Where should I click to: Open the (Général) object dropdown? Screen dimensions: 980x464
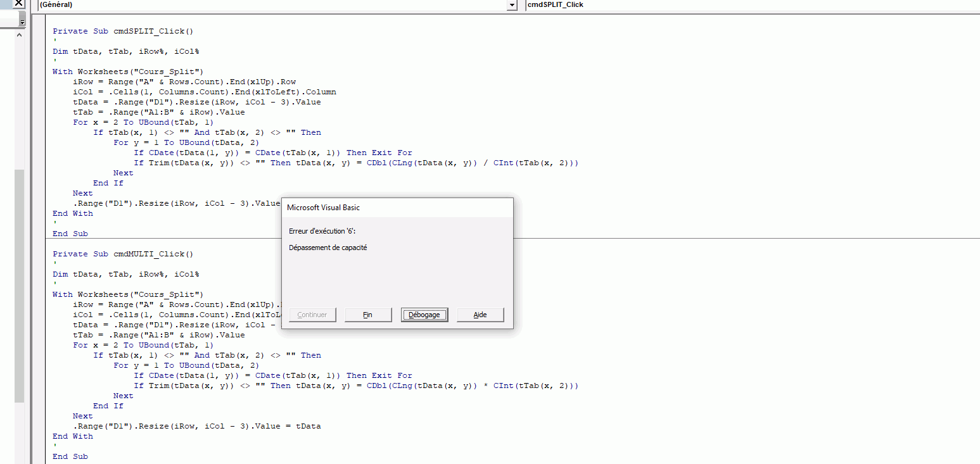tap(512, 5)
